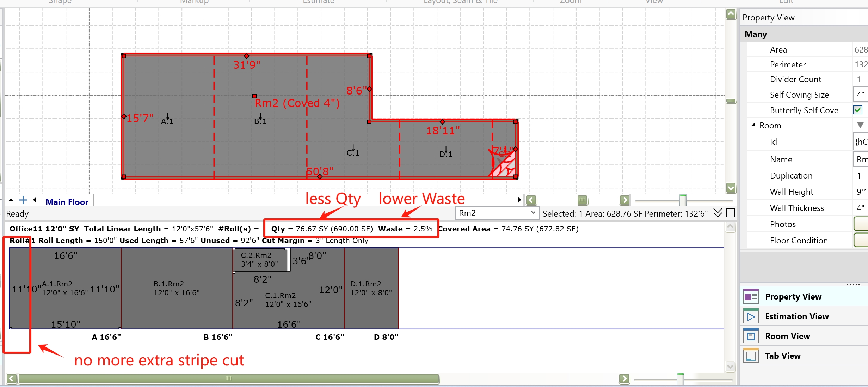Add a new floor tab with plus icon
Viewport: 868px width, 387px height.
[23, 200]
